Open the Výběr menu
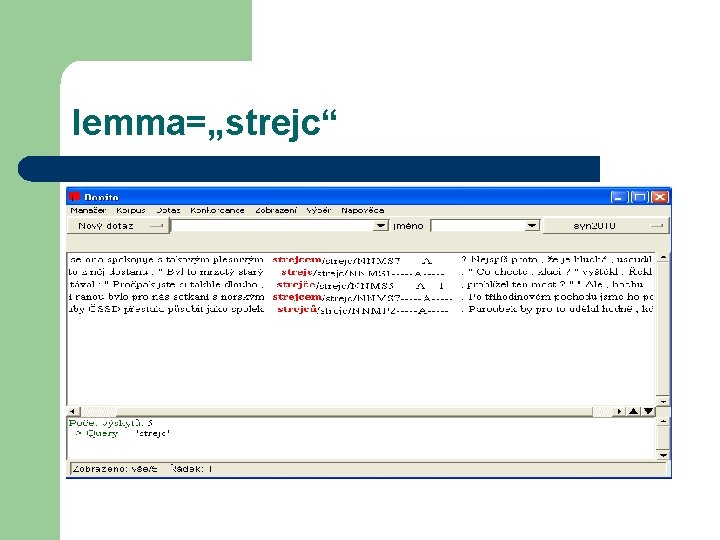 (319, 210)
